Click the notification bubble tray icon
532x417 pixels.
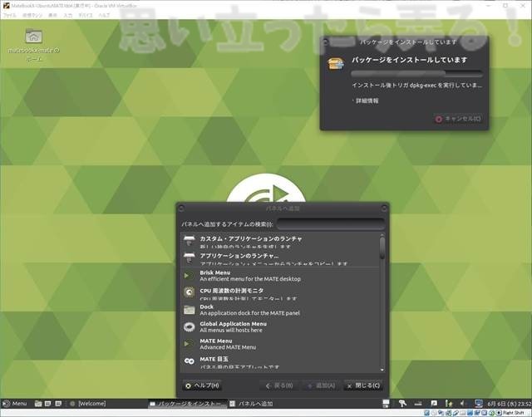point(434,403)
